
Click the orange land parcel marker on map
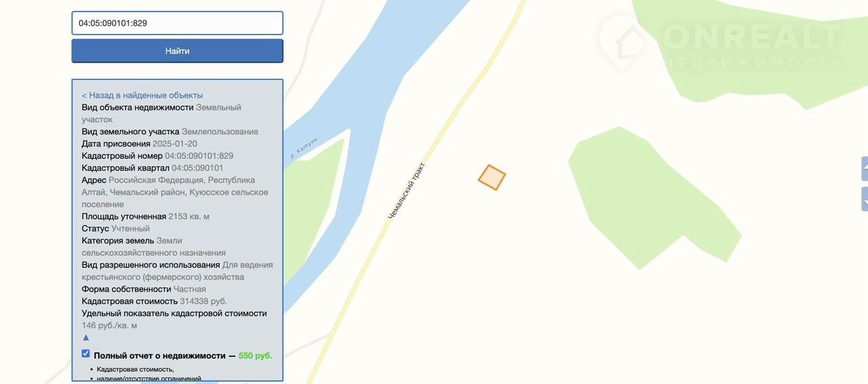tap(492, 177)
